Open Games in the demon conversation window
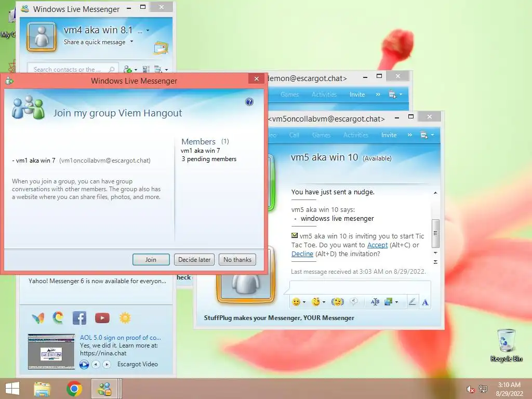The height and width of the screenshot is (399, 532). (x=289, y=95)
